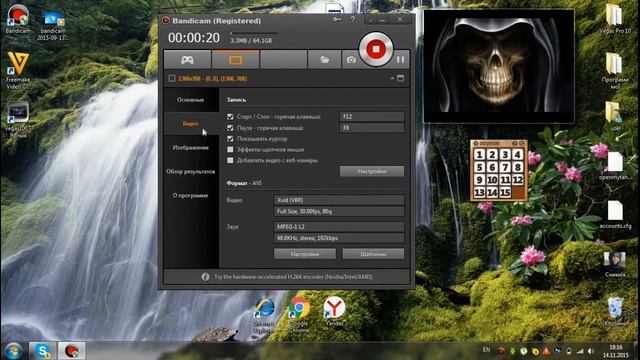Select the Корзина recycle bin
The image size is (640, 360).
pos(615,311)
